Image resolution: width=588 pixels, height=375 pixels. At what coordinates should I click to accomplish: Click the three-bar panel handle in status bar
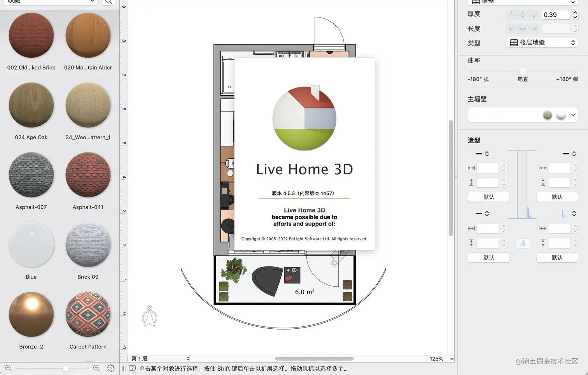(x=124, y=368)
